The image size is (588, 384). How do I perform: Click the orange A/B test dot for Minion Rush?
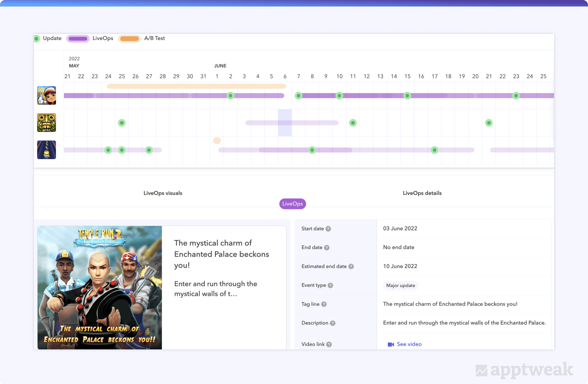(x=217, y=140)
